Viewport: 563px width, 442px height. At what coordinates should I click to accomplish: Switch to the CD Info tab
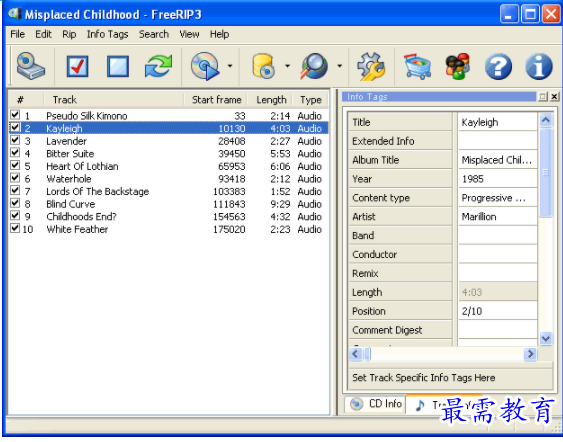click(376, 404)
